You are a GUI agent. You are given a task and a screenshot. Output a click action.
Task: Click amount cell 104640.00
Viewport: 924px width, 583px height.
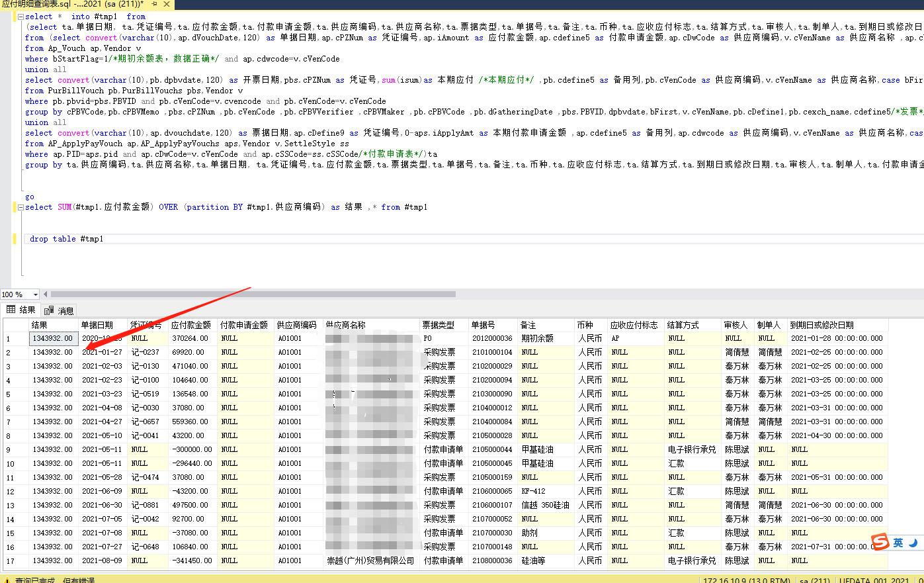[193, 380]
